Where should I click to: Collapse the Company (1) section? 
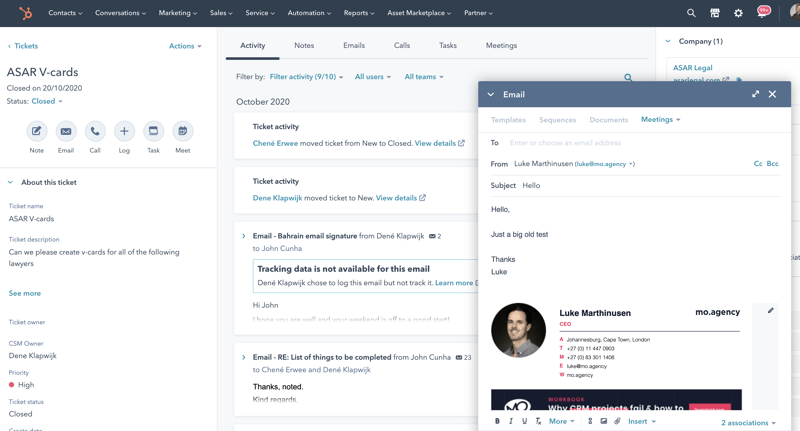(668, 41)
